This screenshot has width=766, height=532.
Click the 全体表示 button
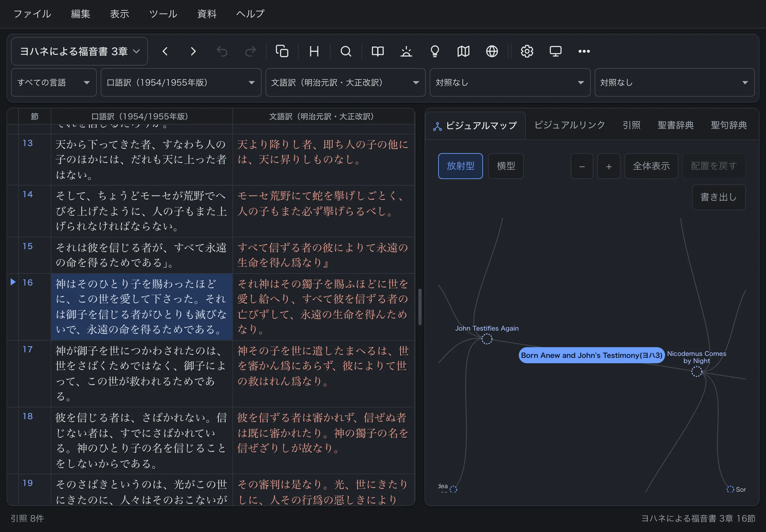pos(651,166)
